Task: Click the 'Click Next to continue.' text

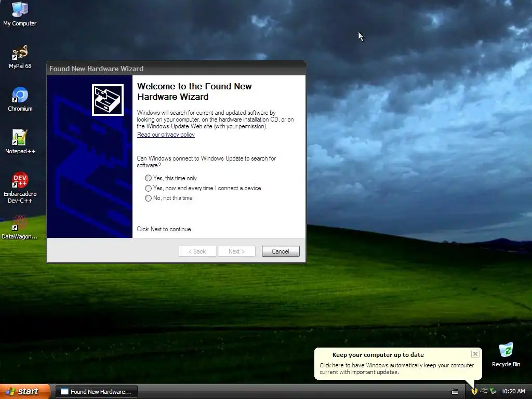Action: click(x=165, y=229)
